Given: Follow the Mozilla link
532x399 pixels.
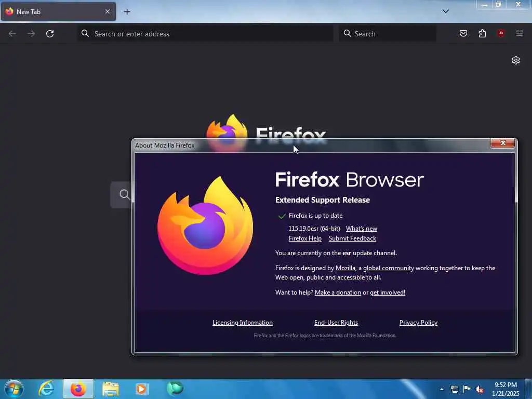Looking at the screenshot, I should pyautogui.click(x=345, y=268).
